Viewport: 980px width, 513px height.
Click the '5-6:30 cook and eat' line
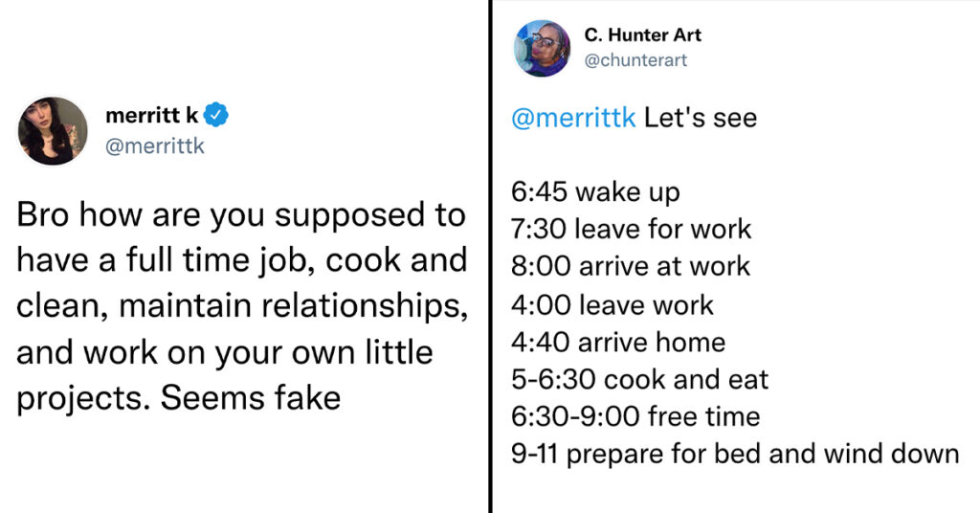[640, 379]
